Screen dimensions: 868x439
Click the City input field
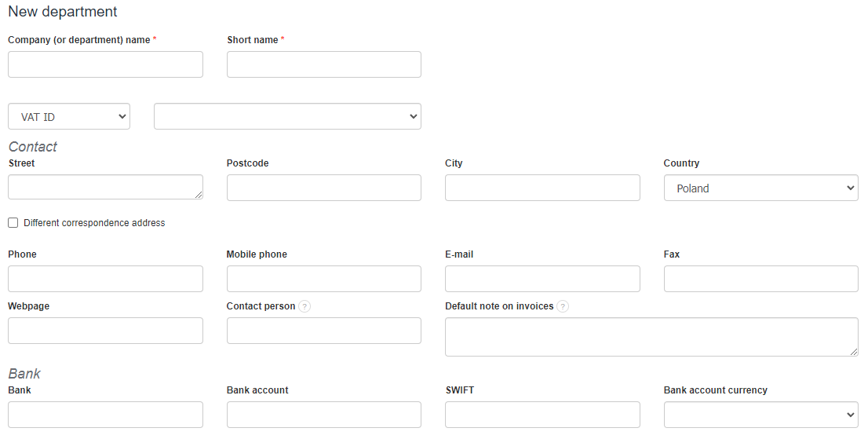pos(542,188)
